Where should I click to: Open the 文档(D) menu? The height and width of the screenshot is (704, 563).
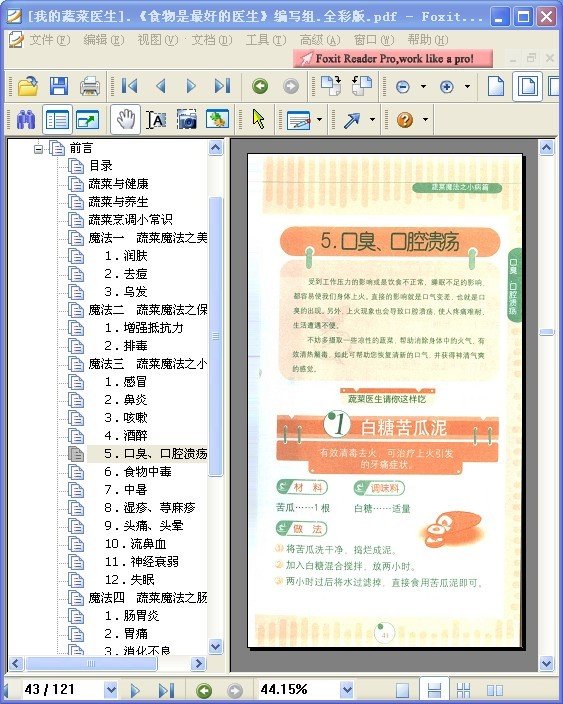pos(212,40)
